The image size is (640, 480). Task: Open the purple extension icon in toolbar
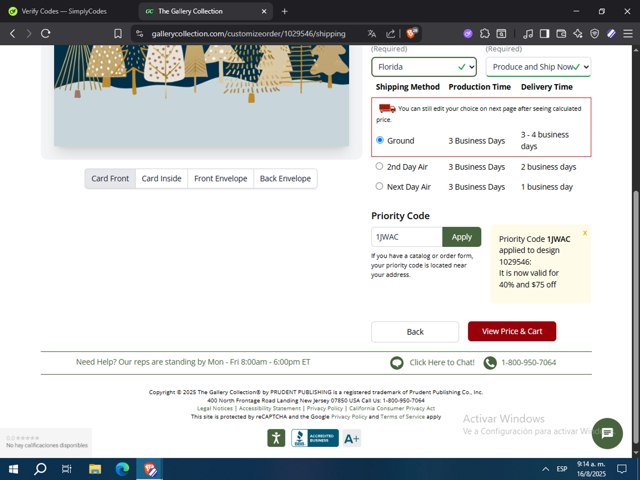[x=468, y=33]
